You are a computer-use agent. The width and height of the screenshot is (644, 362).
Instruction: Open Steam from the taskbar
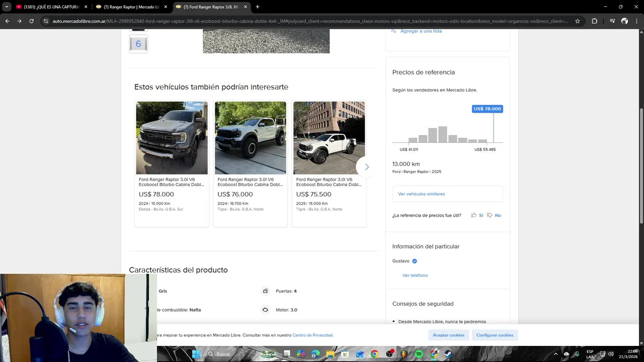[x=448, y=354]
